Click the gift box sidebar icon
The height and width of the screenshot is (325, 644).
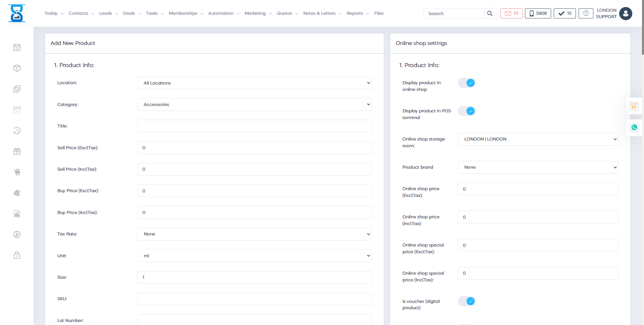coord(17,152)
